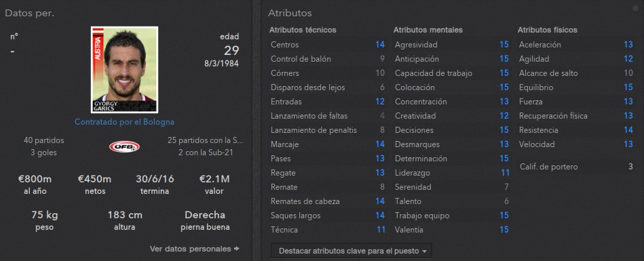Click the Centros attribute row
Image resolution: width=644 pixels, height=261 pixels.
coord(328,45)
